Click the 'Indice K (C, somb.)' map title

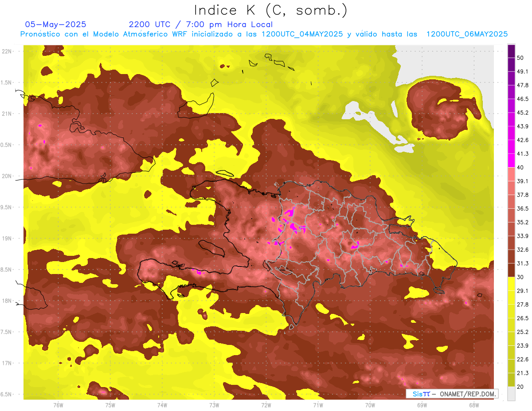click(x=271, y=10)
